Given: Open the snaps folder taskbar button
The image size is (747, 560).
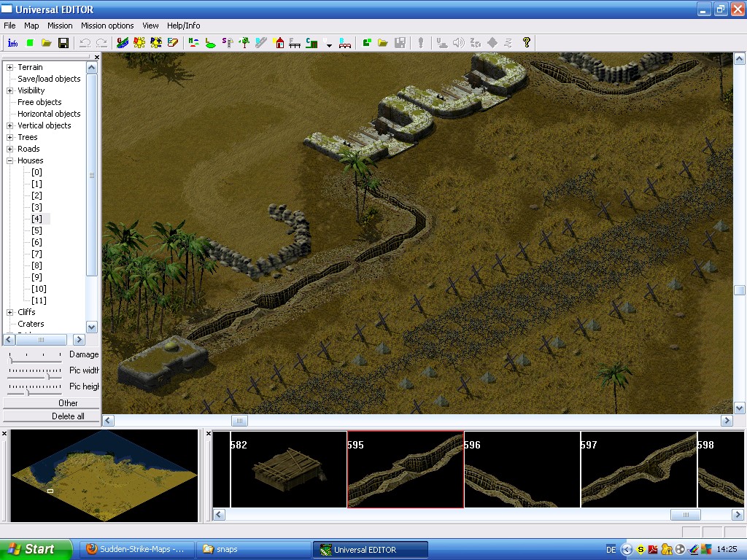Looking at the screenshot, I should (x=254, y=550).
